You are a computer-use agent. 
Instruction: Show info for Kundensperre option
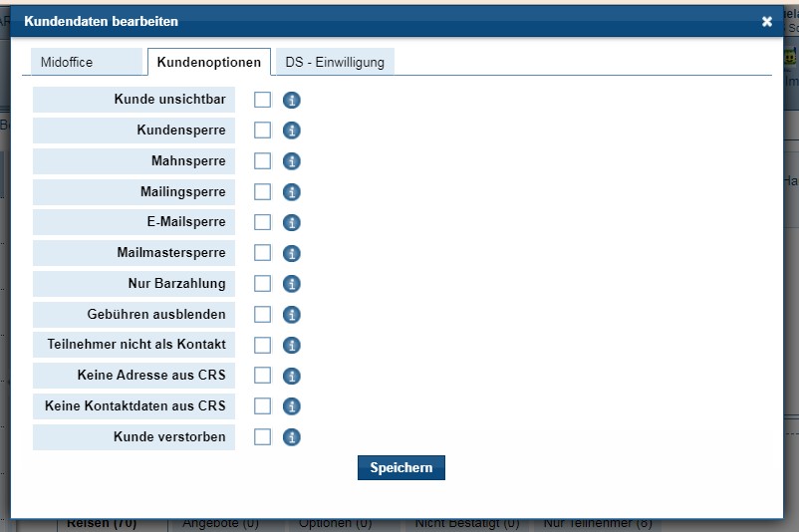tap(292, 131)
